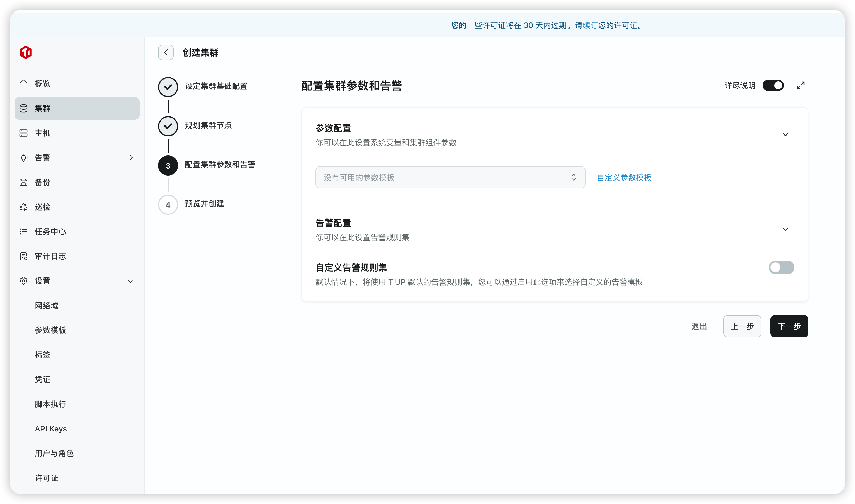The width and height of the screenshot is (855, 504).
Task: Expand the 告警 sidebar submenu arrow
Action: point(131,158)
